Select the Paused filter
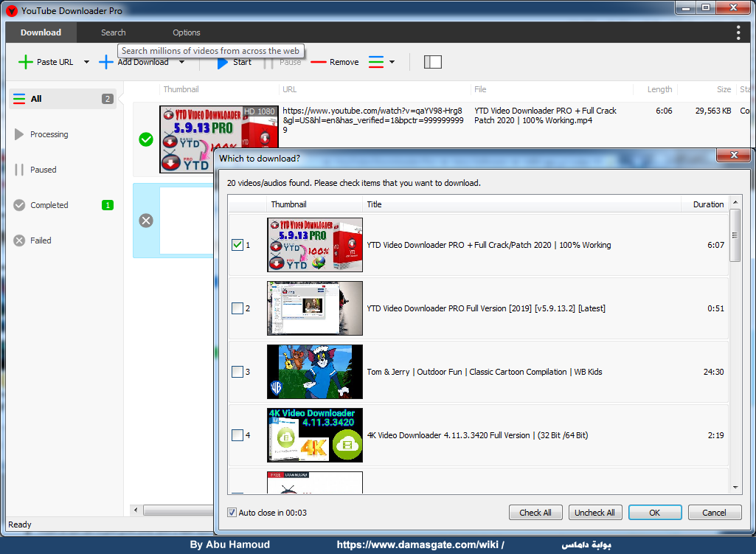Image resolution: width=756 pixels, height=554 pixels. click(63, 170)
